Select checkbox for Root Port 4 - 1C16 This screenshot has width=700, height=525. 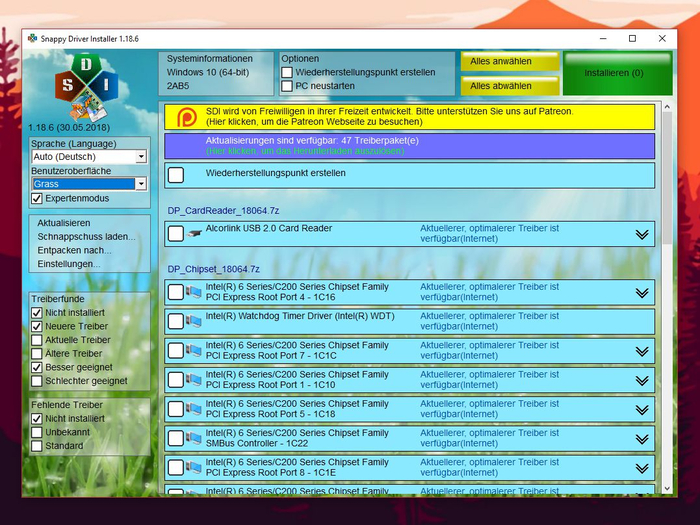[176, 292]
